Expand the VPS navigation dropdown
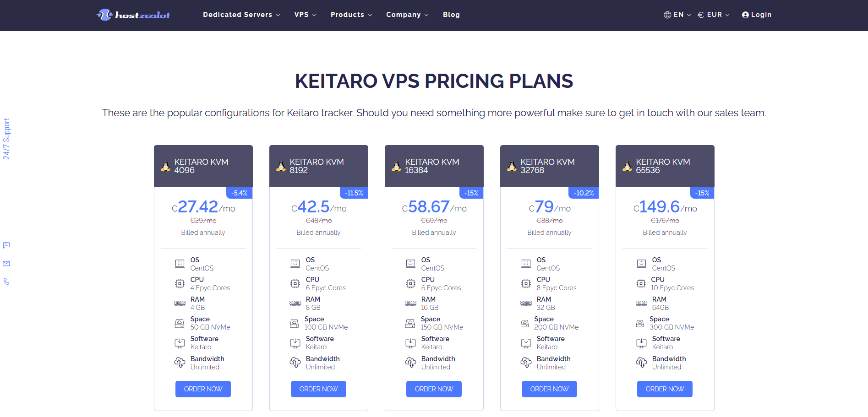868x417 pixels. [x=305, y=15]
